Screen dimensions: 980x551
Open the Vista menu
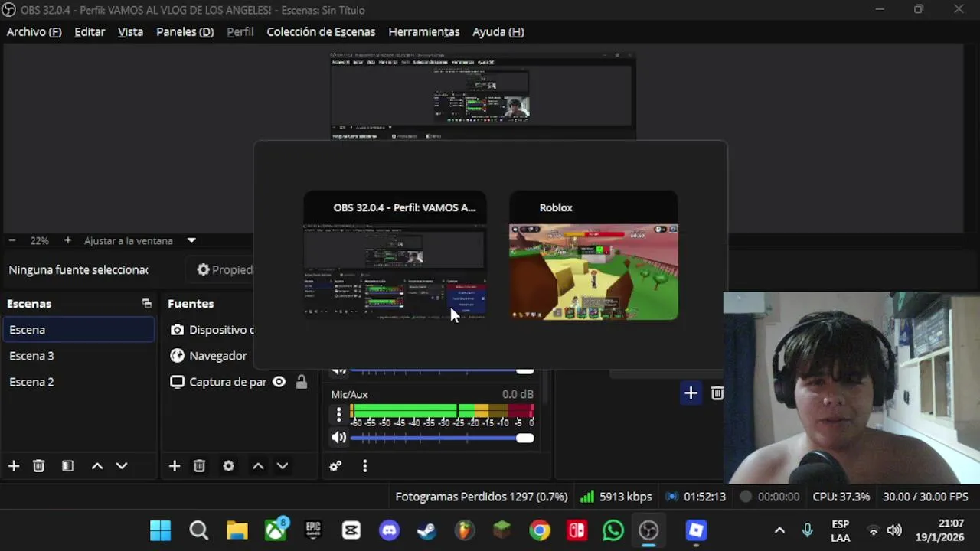pyautogui.click(x=130, y=31)
